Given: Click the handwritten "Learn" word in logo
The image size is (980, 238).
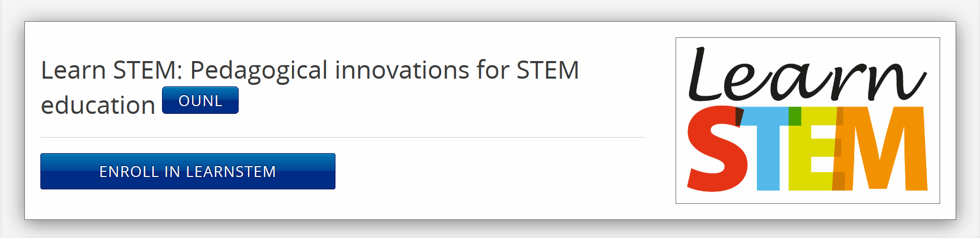Looking at the screenshot, I should pos(806,76).
